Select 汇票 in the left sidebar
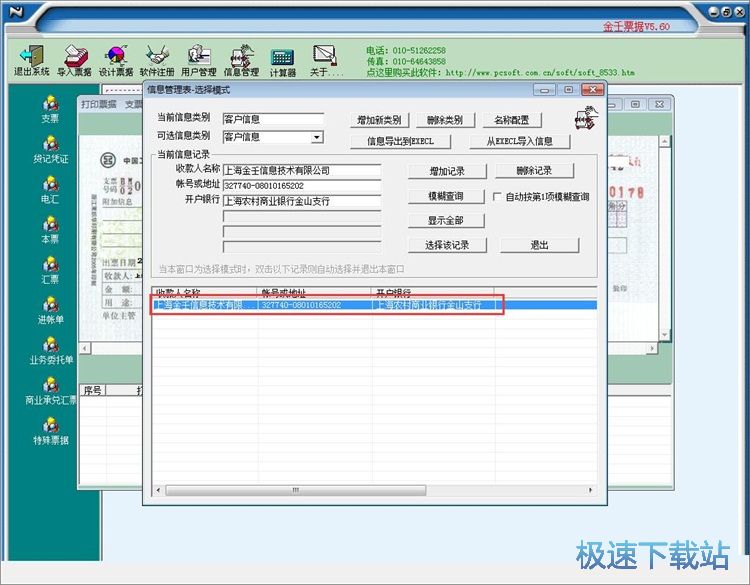 coord(50,270)
